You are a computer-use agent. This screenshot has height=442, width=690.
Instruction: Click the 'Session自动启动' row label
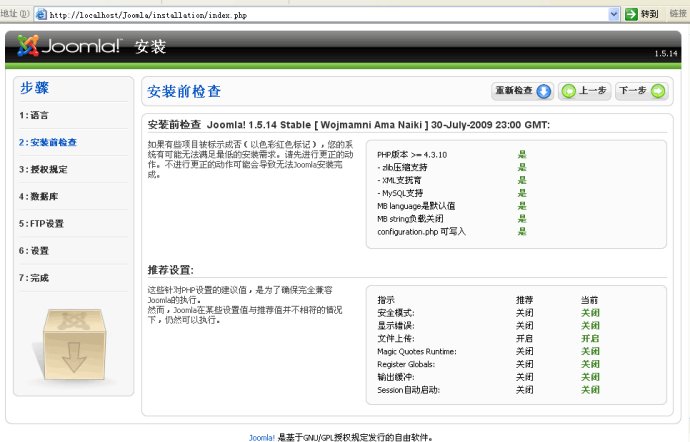(408, 390)
